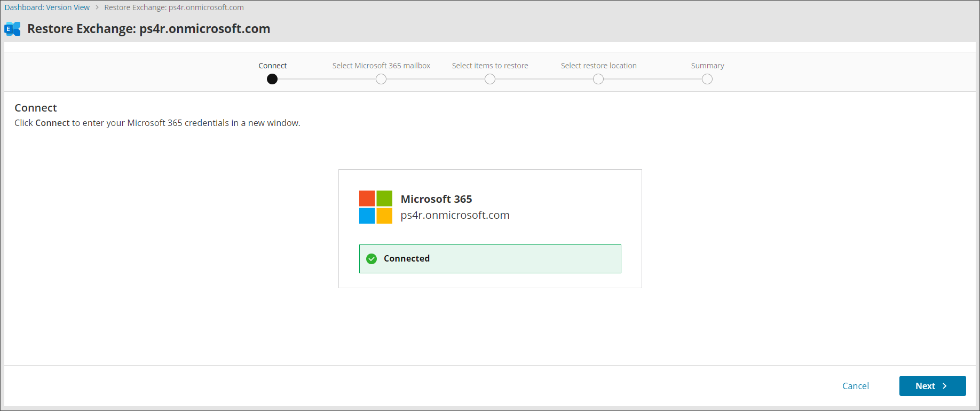Screen dimensions: 980x411
Task: Open the Connect step label
Action: 272,66
